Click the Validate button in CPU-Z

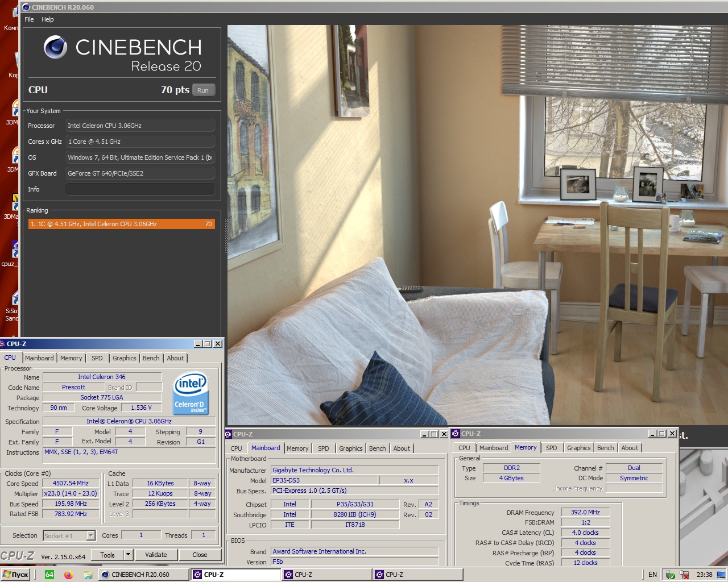tap(156, 555)
